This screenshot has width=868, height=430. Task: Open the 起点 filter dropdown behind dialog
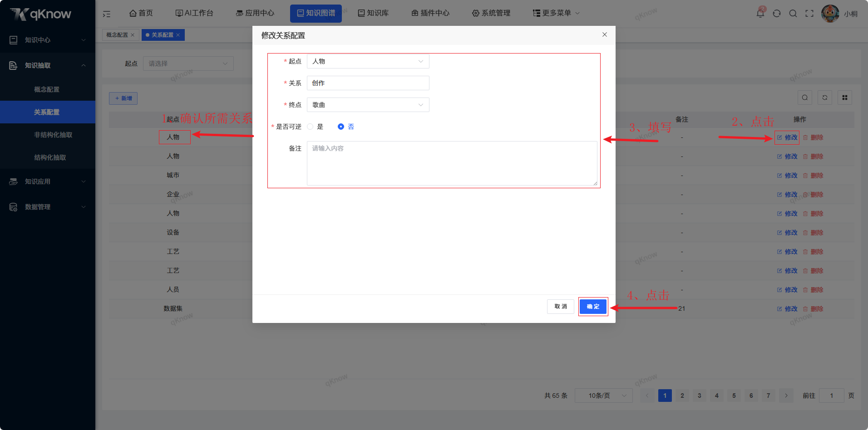pos(188,64)
